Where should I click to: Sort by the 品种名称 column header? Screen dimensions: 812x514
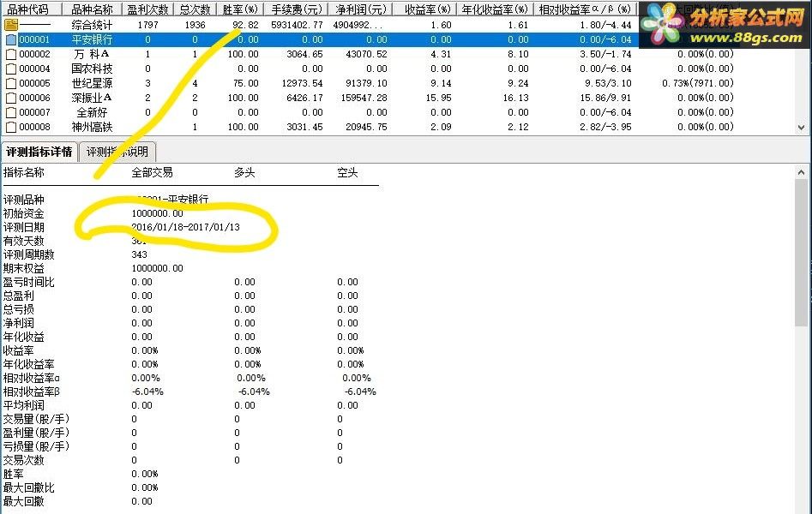click(x=92, y=9)
